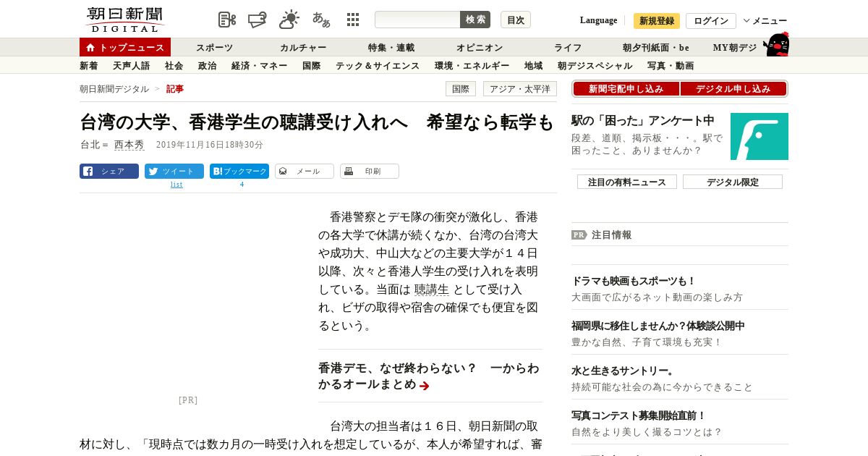Select the 特集・連載 tab

click(x=391, y=48)
